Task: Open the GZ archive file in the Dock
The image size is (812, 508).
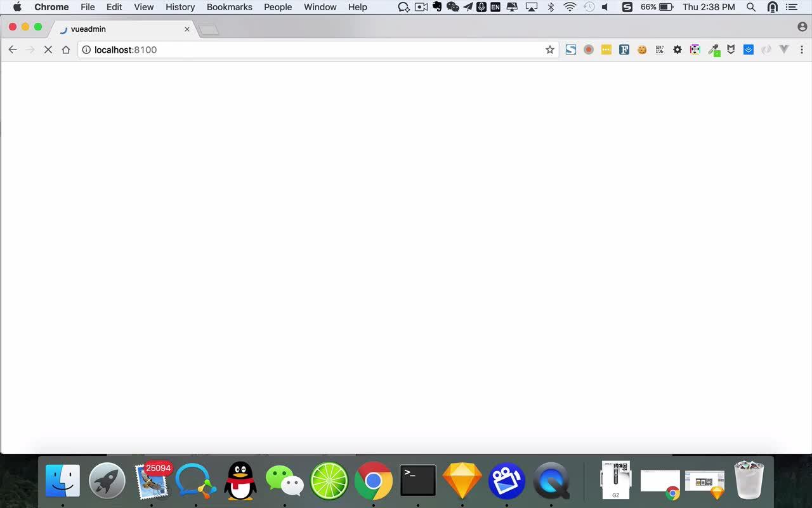Action: (x=616, y=481)
